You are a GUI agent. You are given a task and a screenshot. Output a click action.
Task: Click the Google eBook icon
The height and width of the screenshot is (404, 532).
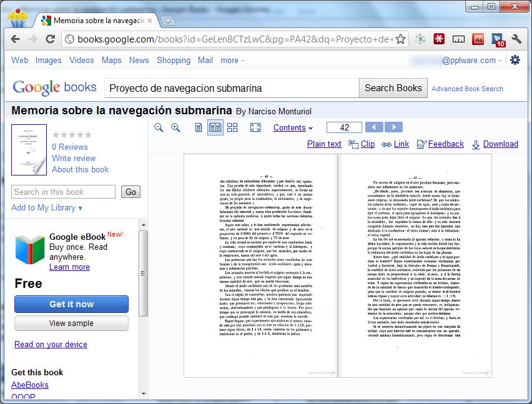(30, 249)
